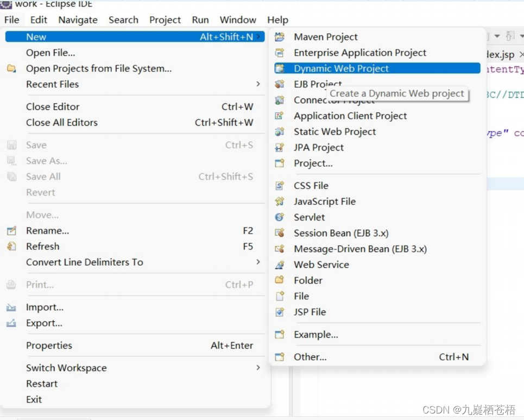The width and height of the screenshot is (524, 420).
Task: Click the Session Bean icon
Action: coord(280,233)
